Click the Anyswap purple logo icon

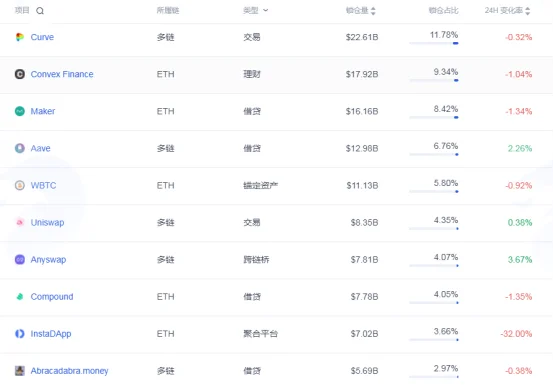click(x=20, y=260)
